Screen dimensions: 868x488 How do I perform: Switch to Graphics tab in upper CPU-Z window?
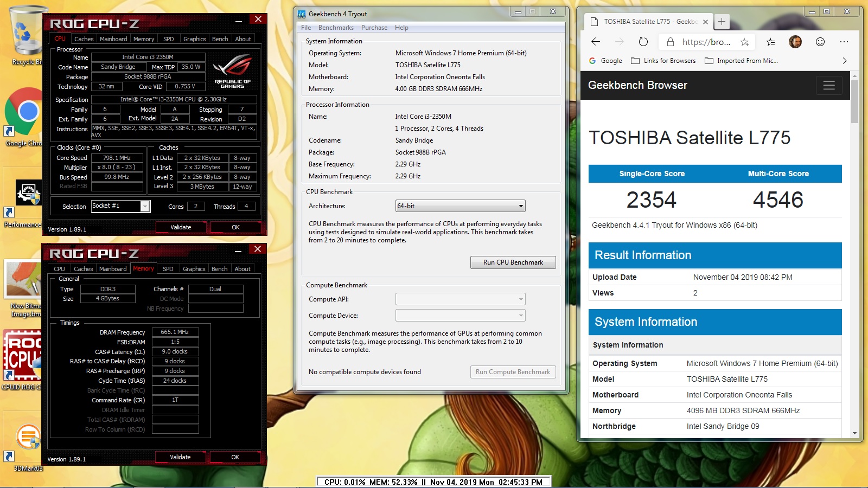pos(195,39)
